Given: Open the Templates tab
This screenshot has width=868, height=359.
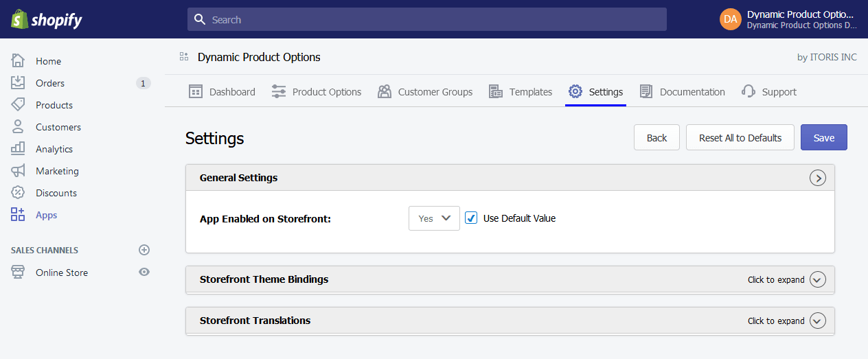Looking at the screenshot, I should point(521,91).
